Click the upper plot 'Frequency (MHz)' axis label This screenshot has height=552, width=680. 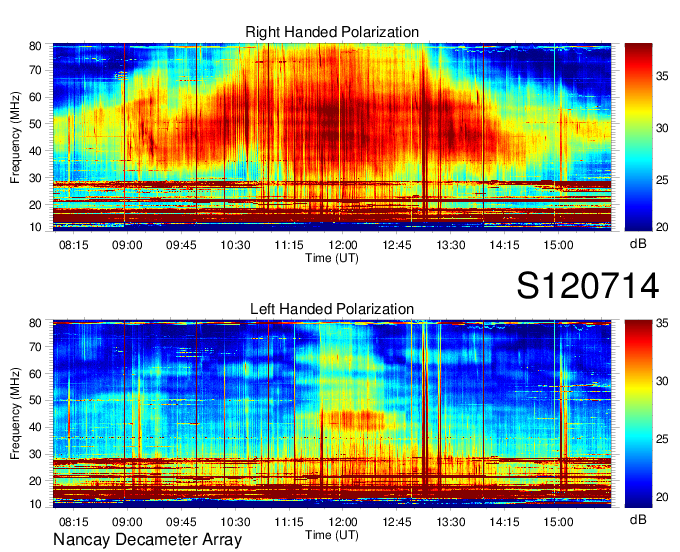[15, 137]
